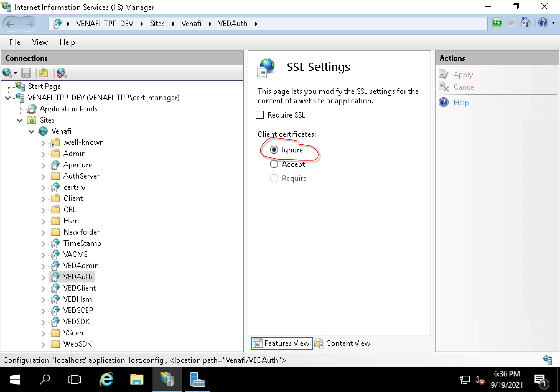Expand the Aperture application
The width and height of the screenshot is (560, 392).
43,166
